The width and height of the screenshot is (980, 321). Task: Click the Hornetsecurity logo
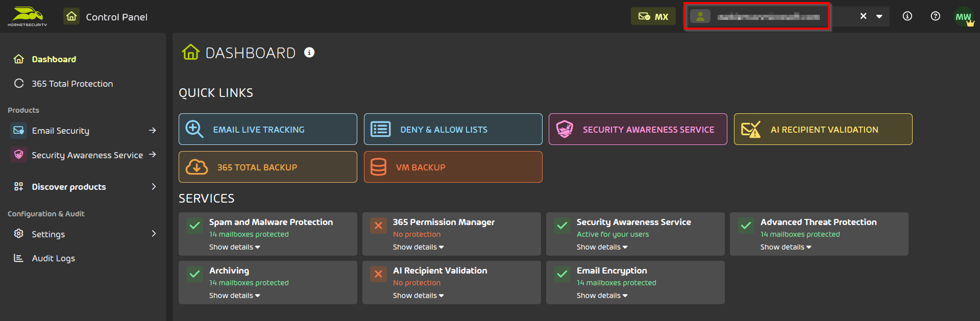click(x=28, y=16)
